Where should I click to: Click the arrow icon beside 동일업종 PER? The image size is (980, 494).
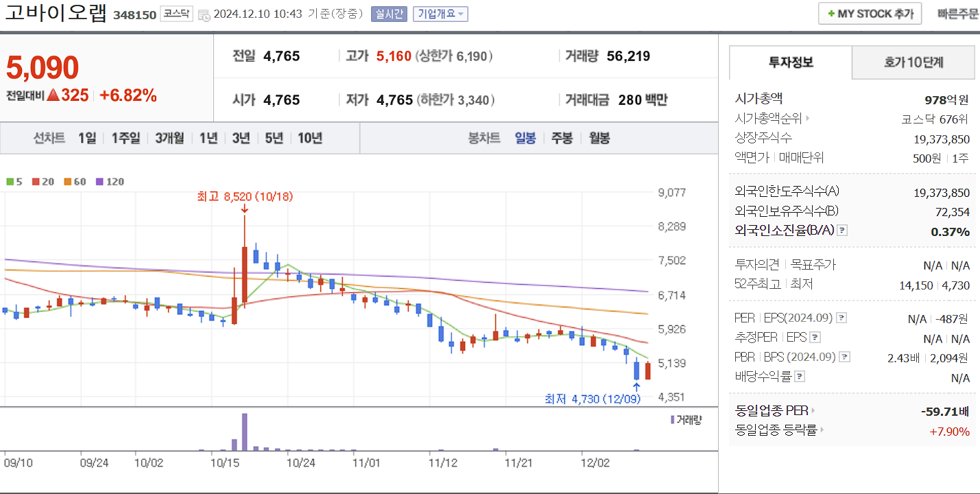[812, 410]
